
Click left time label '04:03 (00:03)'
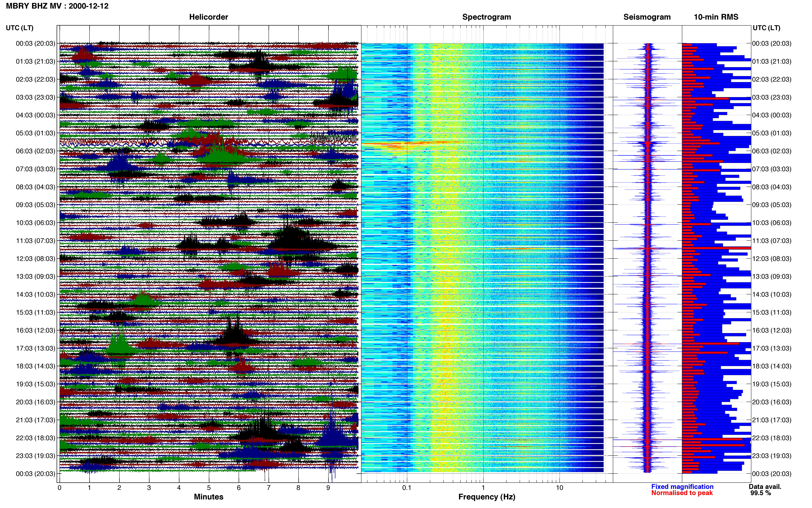(x=36, y=115)
